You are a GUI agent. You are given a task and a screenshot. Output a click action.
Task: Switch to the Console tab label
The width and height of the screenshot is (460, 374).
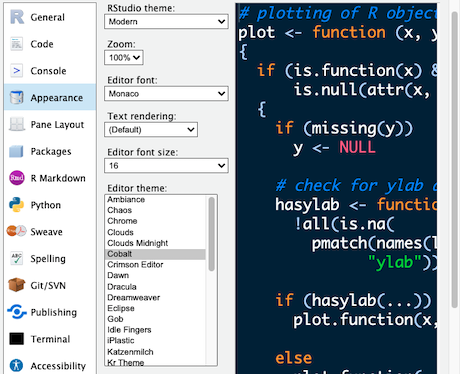point(48,71)
